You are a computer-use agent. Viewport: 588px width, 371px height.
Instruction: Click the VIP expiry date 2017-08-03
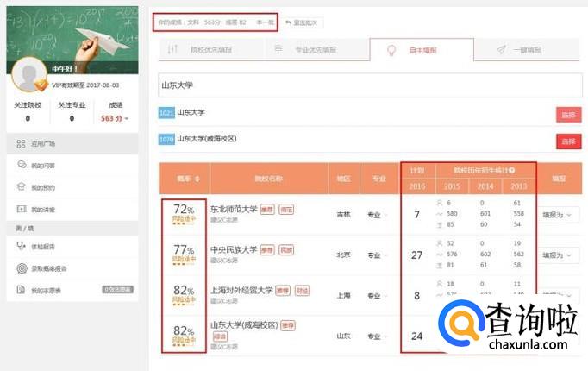[x=101, y=85]
